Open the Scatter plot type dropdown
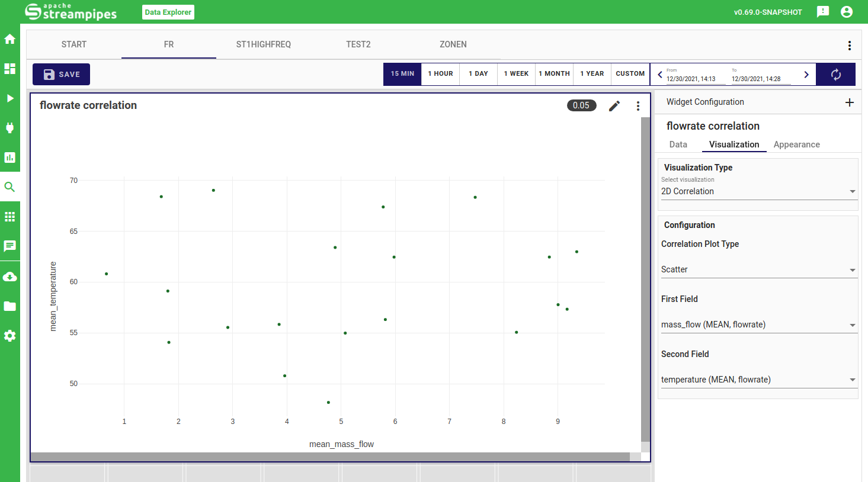Viewport: 868px width, 482px height. click(x=758, y=269)
